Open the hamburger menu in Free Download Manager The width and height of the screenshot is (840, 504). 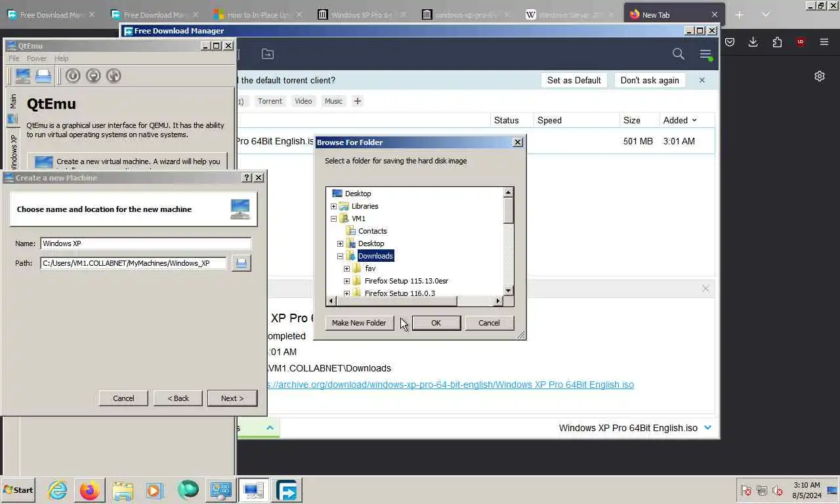705,55
